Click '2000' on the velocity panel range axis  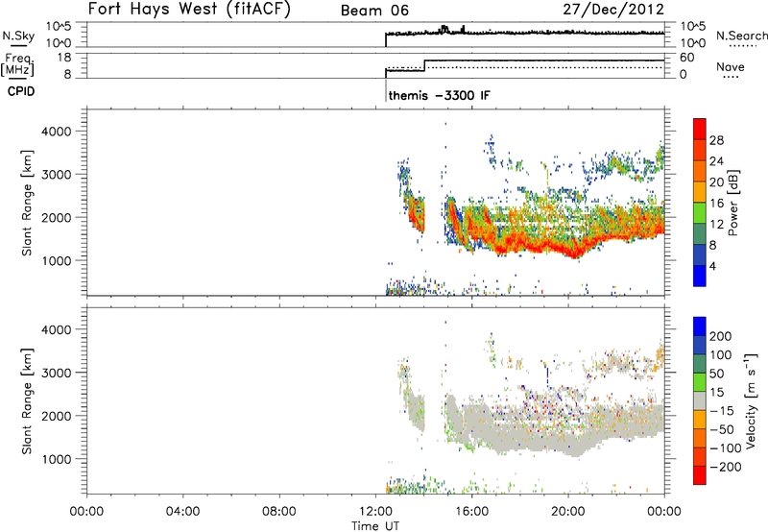click(x=57, y=416)
